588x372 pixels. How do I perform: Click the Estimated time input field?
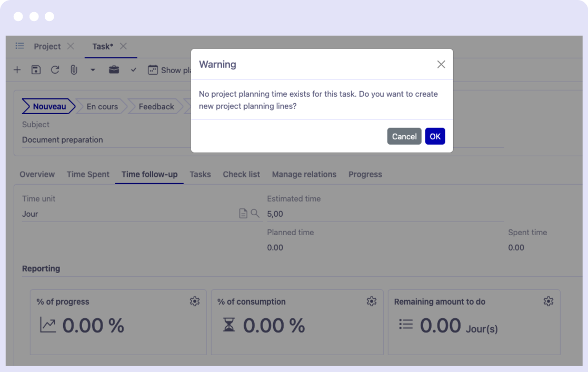click(384, 214)
